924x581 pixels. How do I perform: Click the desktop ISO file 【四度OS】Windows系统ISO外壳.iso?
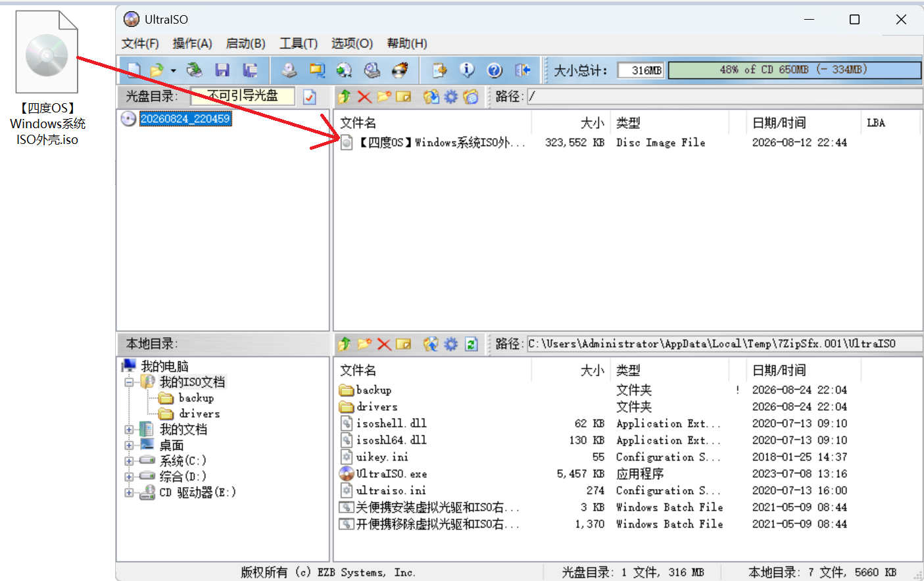coord(47,78)
